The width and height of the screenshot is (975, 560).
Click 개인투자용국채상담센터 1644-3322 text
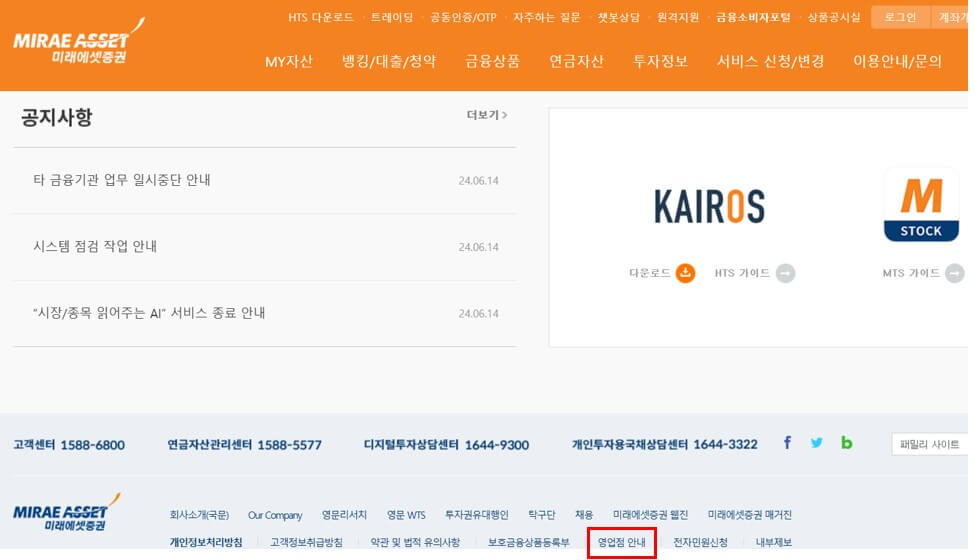(x=665, y=444)
